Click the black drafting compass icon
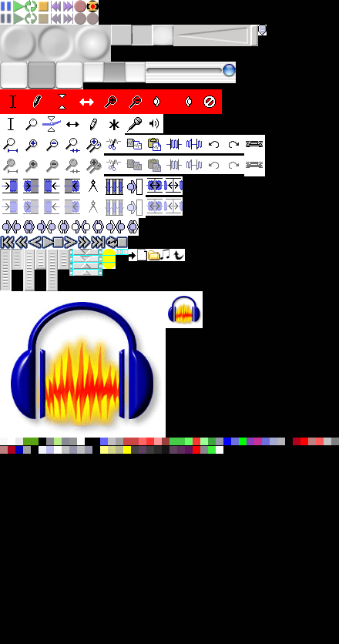The image size is (339, 644). (x=93, y=186)
